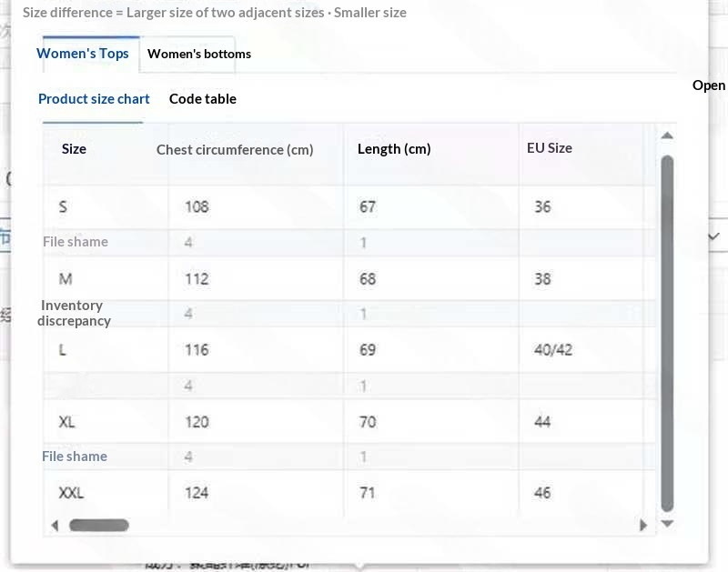Click the EU Size column header
The width and height of the screenshot is (728, 572).
(550, 148)
